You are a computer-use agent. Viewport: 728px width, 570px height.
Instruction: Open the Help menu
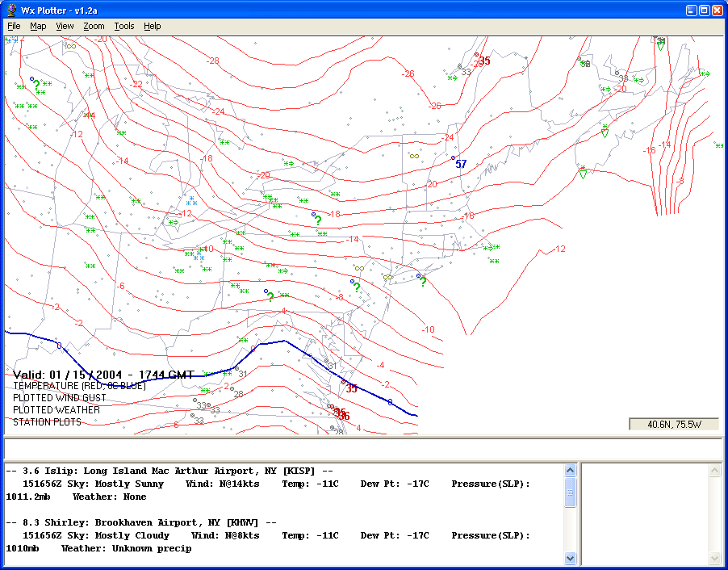[153, 26]
